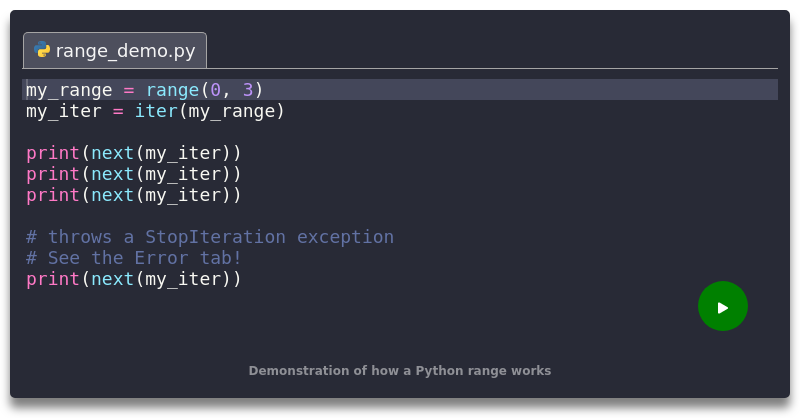Click the StopIteration exception comment

209,237
